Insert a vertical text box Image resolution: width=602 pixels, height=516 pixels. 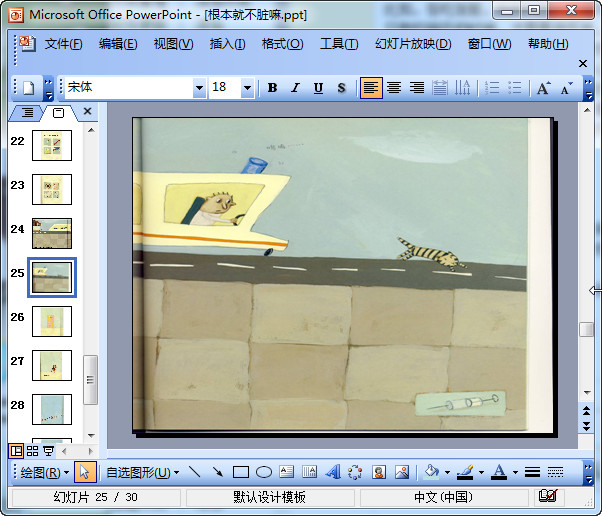click(x=309, y=472)
